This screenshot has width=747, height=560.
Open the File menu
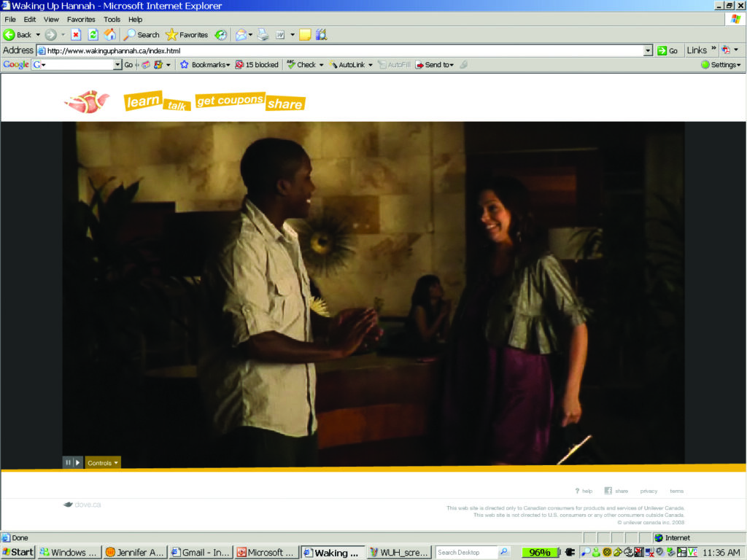10,20
